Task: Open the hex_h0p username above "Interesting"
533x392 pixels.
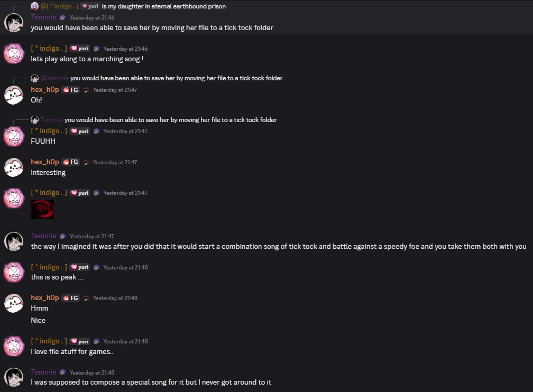Action: point(45,162)
